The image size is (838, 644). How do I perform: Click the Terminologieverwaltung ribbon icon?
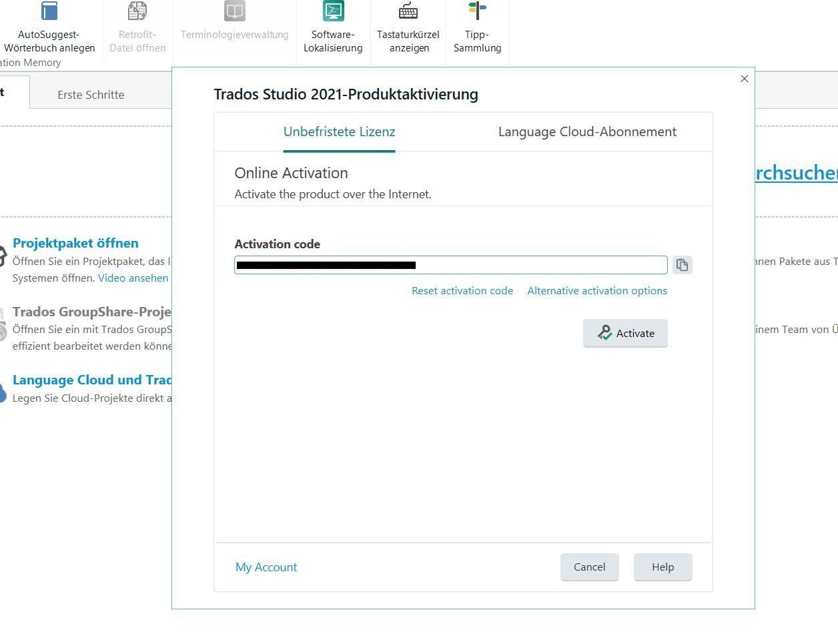(234, 11)
